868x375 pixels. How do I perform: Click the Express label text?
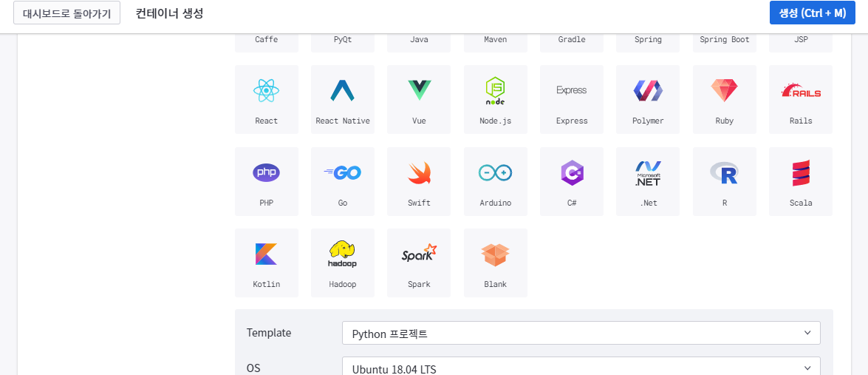(572, 121)
